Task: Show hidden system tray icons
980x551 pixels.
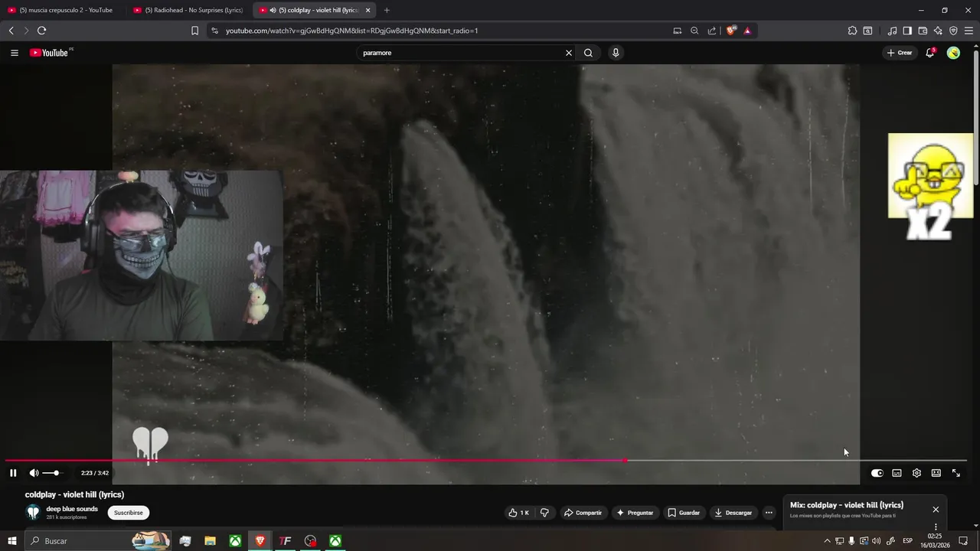Action: tap(827, 541)
